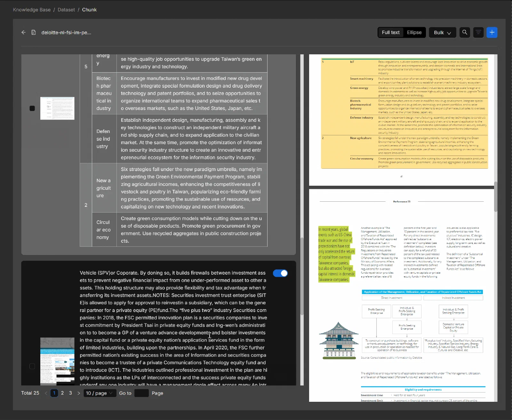Click the 'Eligibility and requirements' PDF heading
This screenshot has width=512, height=420.
click(423, 390)
